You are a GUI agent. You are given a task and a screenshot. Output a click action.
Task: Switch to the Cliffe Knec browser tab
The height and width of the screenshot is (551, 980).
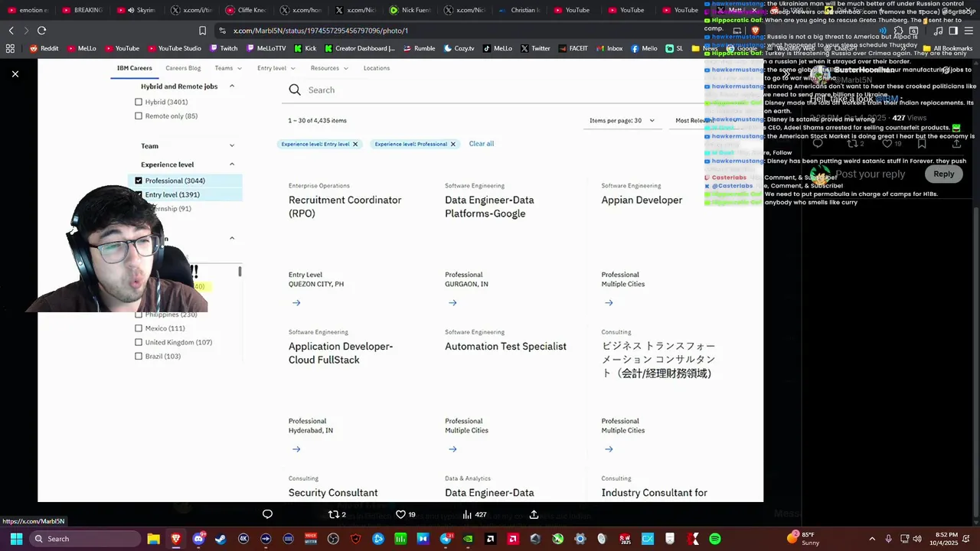tap(246, 10)
